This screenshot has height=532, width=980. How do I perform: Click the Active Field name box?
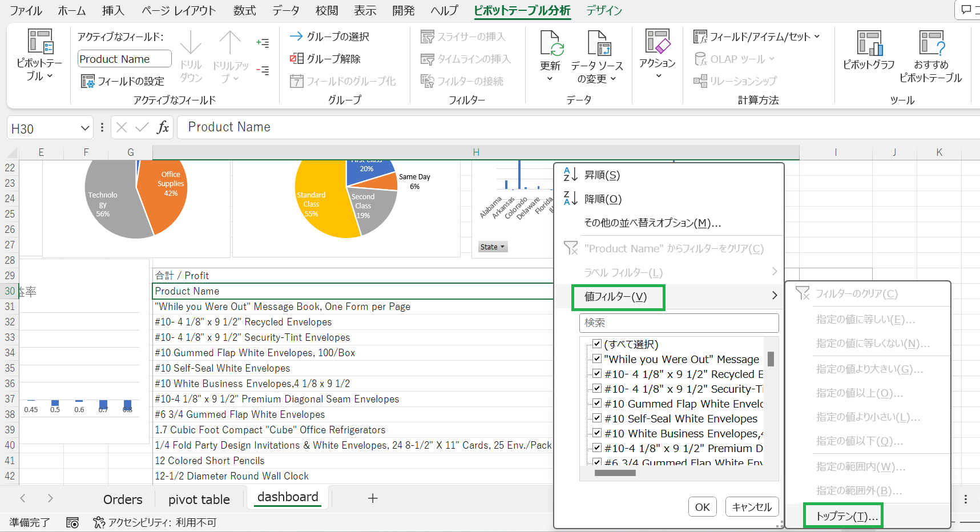[x=124, y=59]
